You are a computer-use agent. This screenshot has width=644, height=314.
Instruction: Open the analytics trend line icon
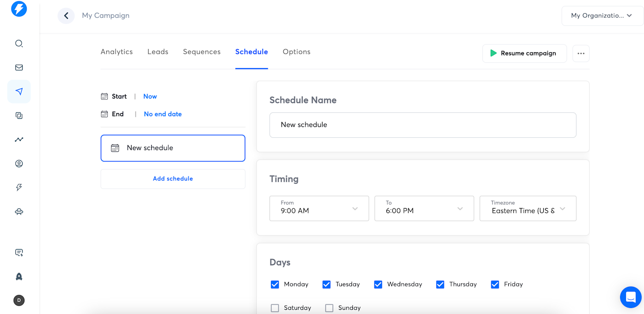pos(19,140)
